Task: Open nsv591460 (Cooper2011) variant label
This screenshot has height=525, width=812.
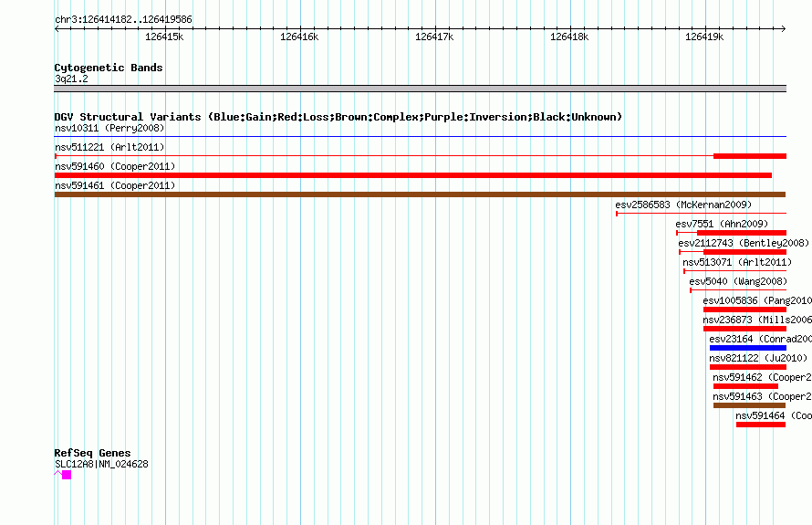Action: pos(115,166)
